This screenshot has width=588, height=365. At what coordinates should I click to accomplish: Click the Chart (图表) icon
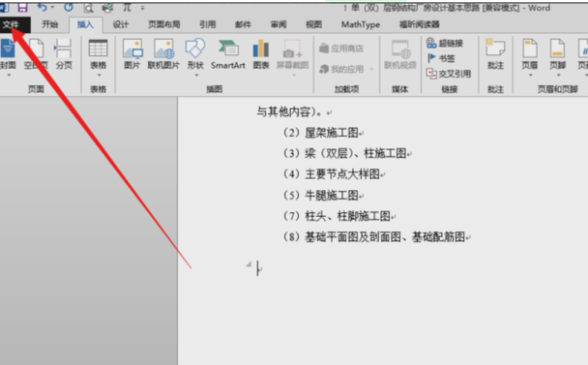[261, 54]
